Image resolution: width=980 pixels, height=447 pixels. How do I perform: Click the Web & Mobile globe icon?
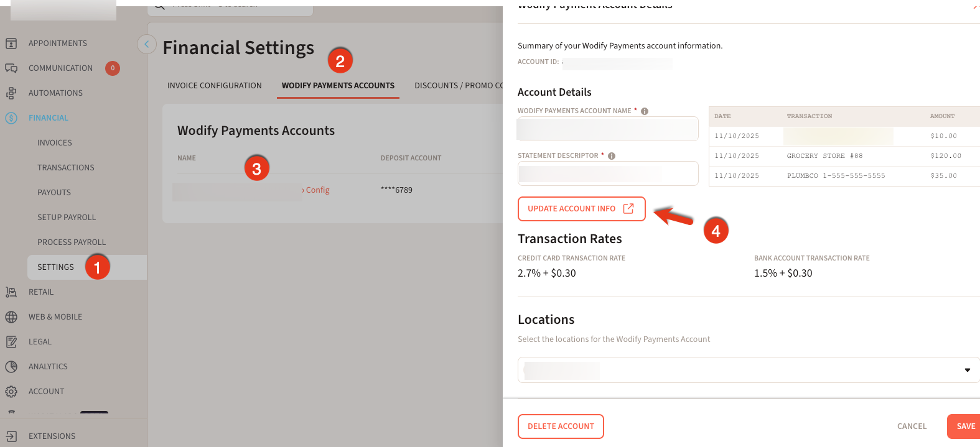tap(11, 317)
